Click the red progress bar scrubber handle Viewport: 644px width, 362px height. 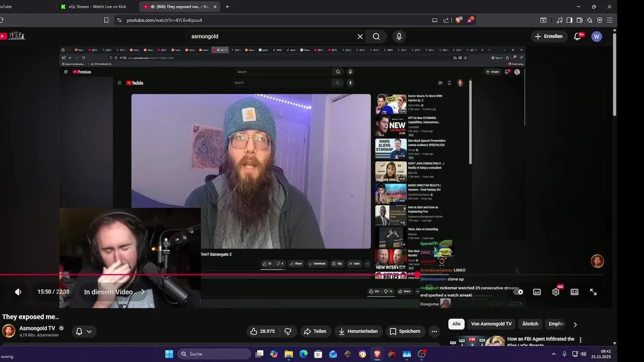[417, 275]
